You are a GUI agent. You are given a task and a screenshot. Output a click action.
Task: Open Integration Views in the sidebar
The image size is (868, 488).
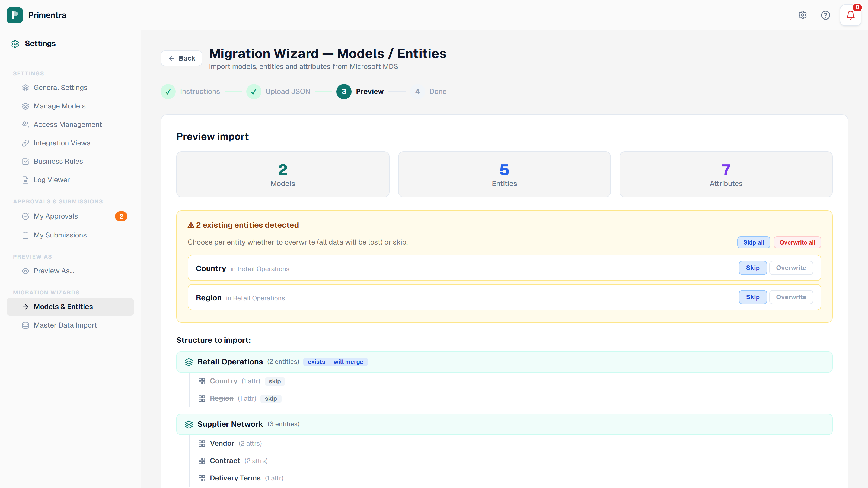point(70,143)
